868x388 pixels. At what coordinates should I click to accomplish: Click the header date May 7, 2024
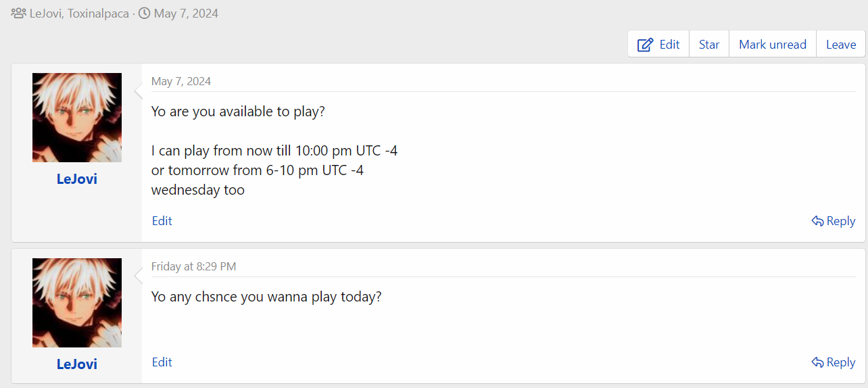tap(186, 13)
